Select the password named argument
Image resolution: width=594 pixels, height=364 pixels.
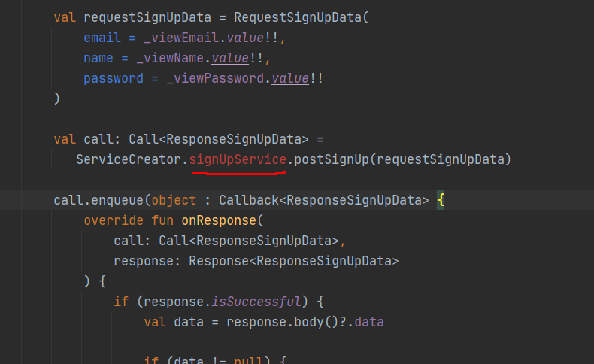[x=114, y=78]
